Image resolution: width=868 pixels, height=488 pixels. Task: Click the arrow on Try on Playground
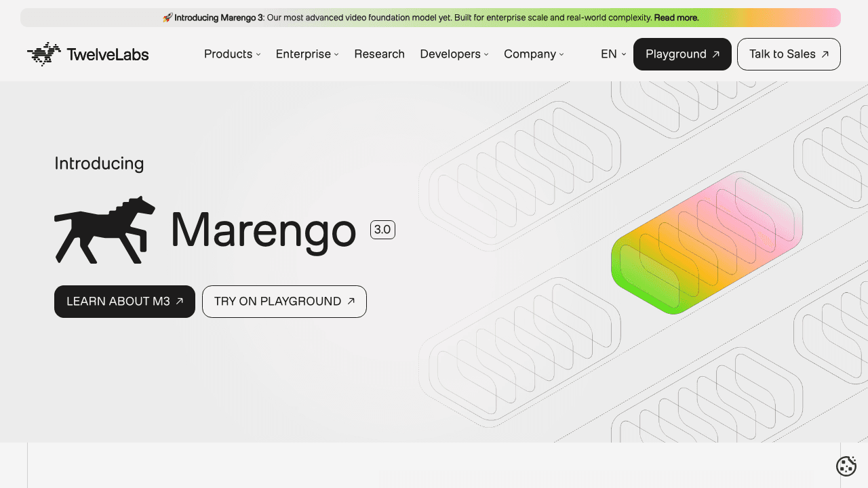coord(351,302)
